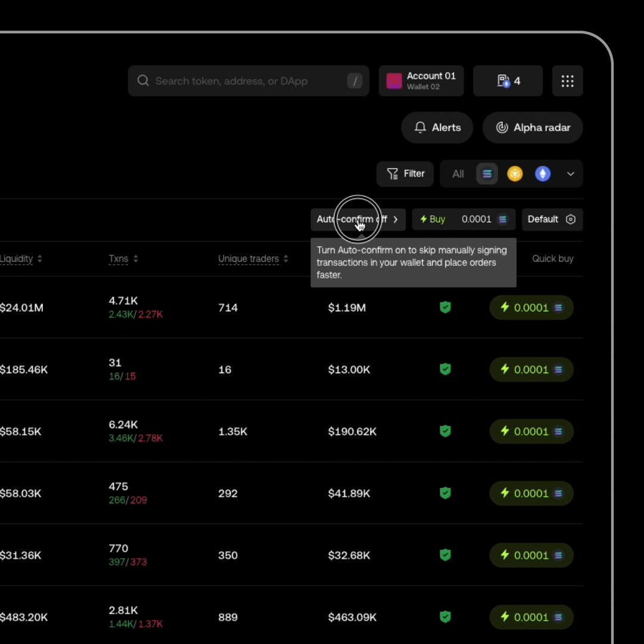Click shield icon in $463.09K row
Screen dimensions: 644x644
pos(445,617)
